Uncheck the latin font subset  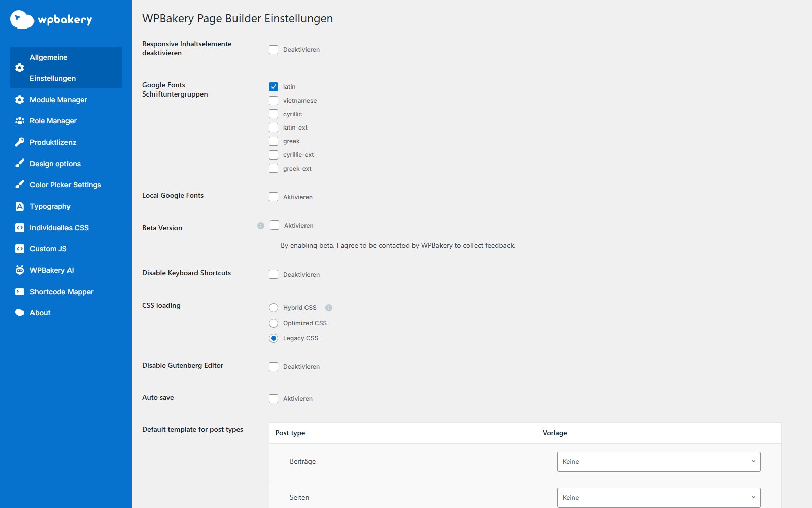[274, 87]
